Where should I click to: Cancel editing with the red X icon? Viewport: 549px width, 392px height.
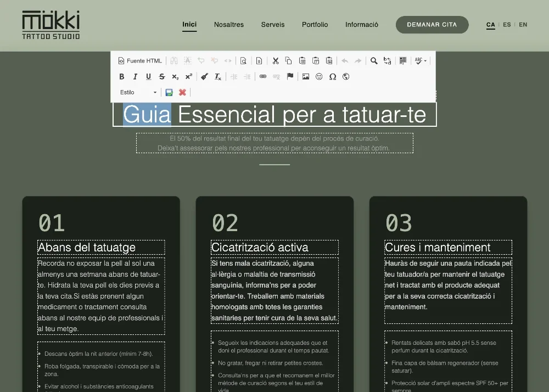coord(182,92)
